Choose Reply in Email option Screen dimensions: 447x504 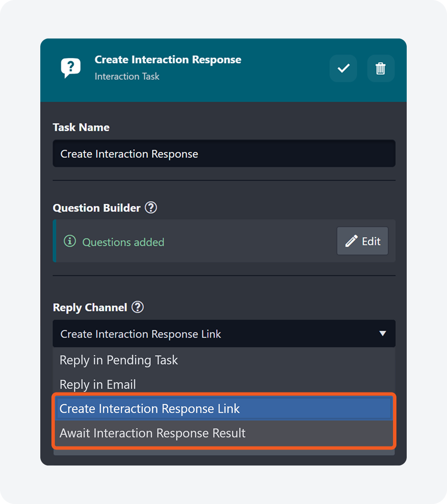pyautogui.click(x=98, y=385)
